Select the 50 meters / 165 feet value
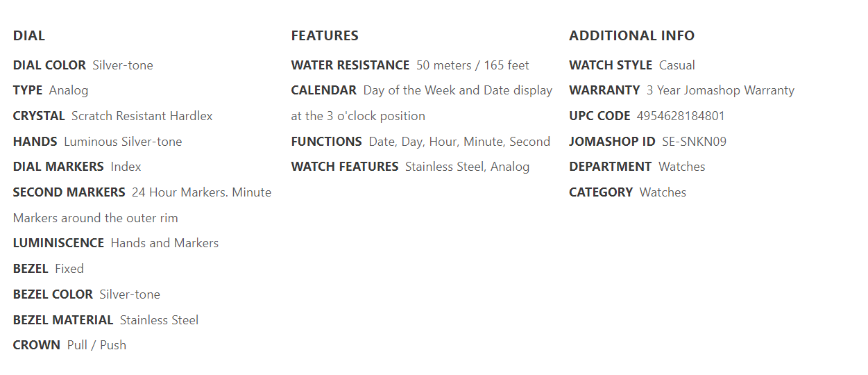The image size is (868, 375). point(473,65)
